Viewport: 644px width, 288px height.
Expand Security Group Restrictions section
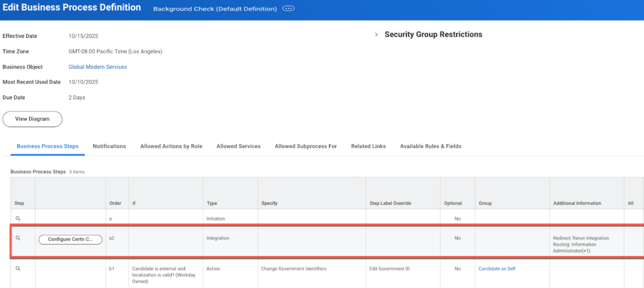pyautogui.click(x=376, y=35)
